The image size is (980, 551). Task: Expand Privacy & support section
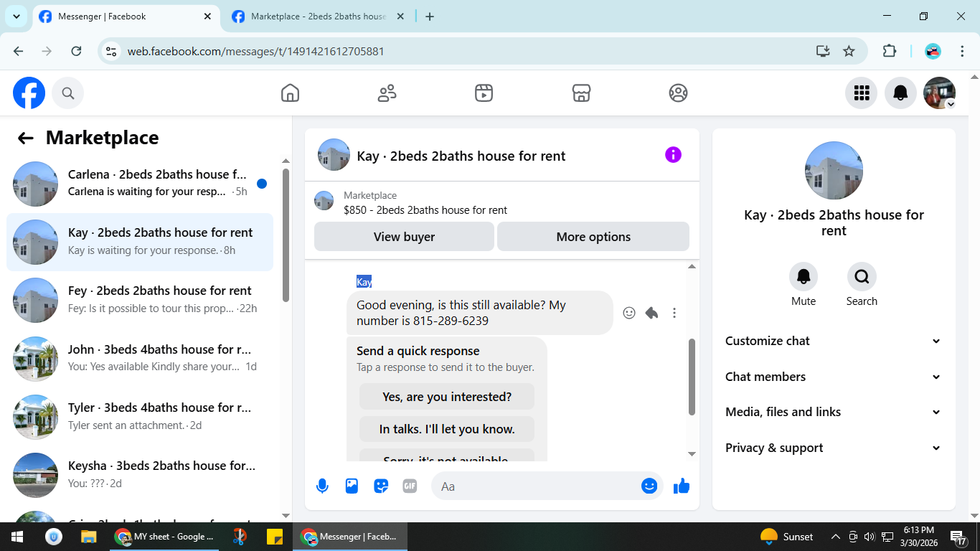[833, 448]
